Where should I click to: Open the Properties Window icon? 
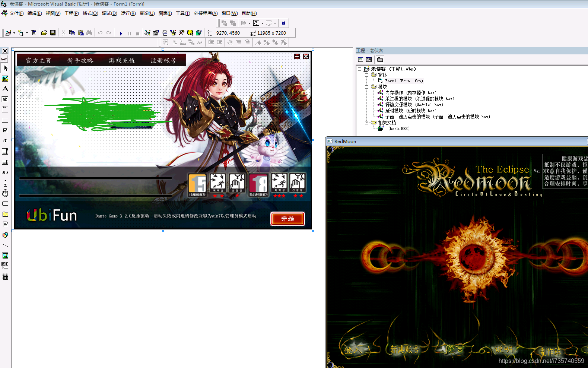(156, 33)
